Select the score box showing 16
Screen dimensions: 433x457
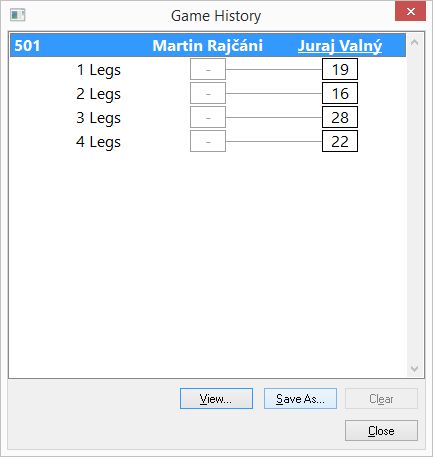coord(340,93)
